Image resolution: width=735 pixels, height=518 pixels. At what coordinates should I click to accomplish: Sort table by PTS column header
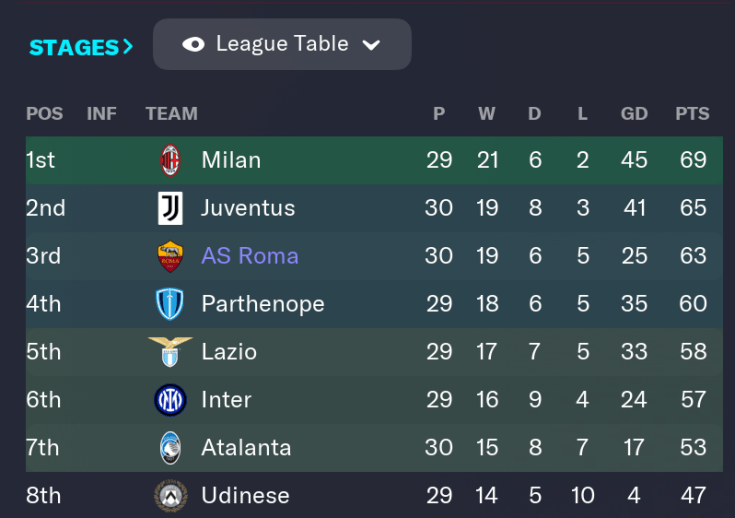(691, 114)
